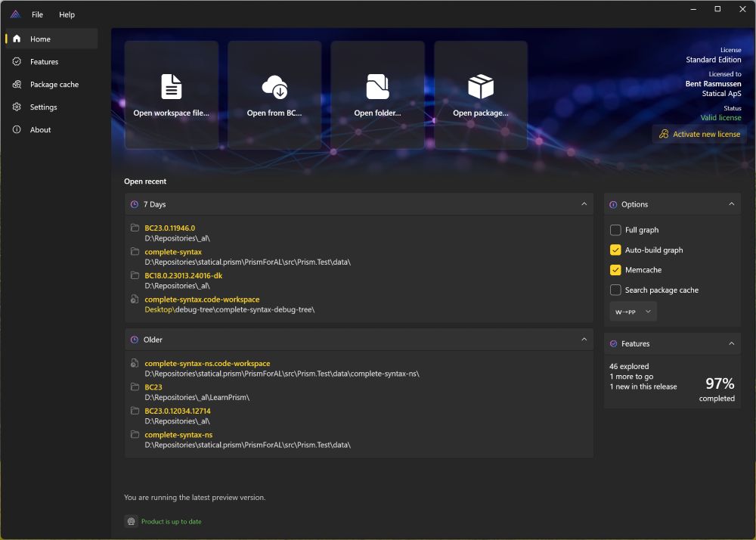The height and width of the screenshot is (540, 756).
Task: Click the Options panel header icon
Action: pyautogui.click(x=613, y=204)
